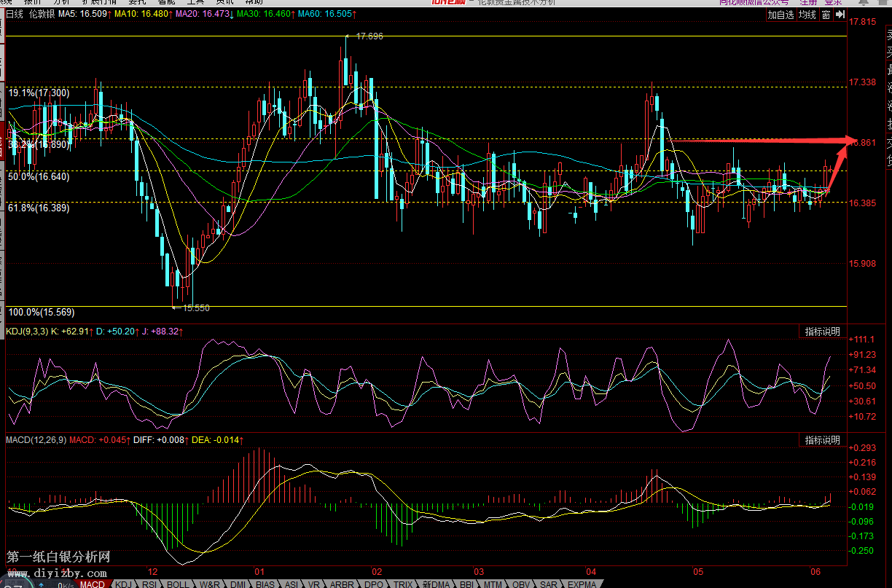
Task: Click the 61.8%(16.389) Fibonacci level label
Action: [39, 208]
